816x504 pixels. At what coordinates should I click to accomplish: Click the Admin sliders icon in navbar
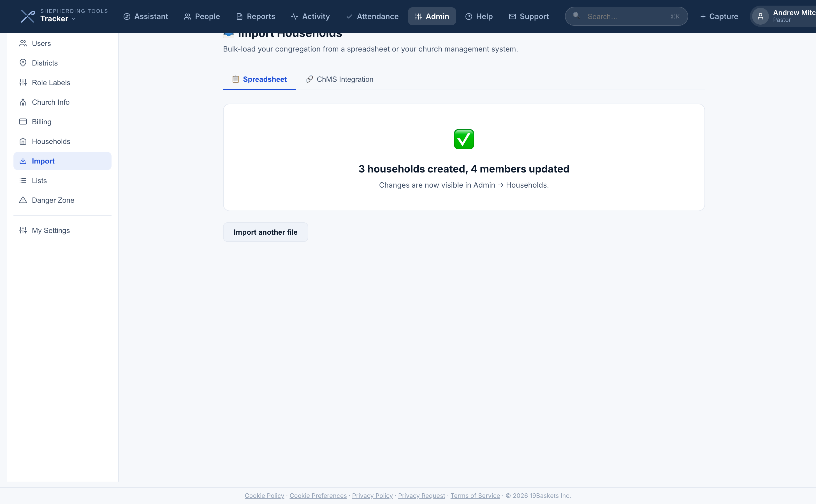418,16
